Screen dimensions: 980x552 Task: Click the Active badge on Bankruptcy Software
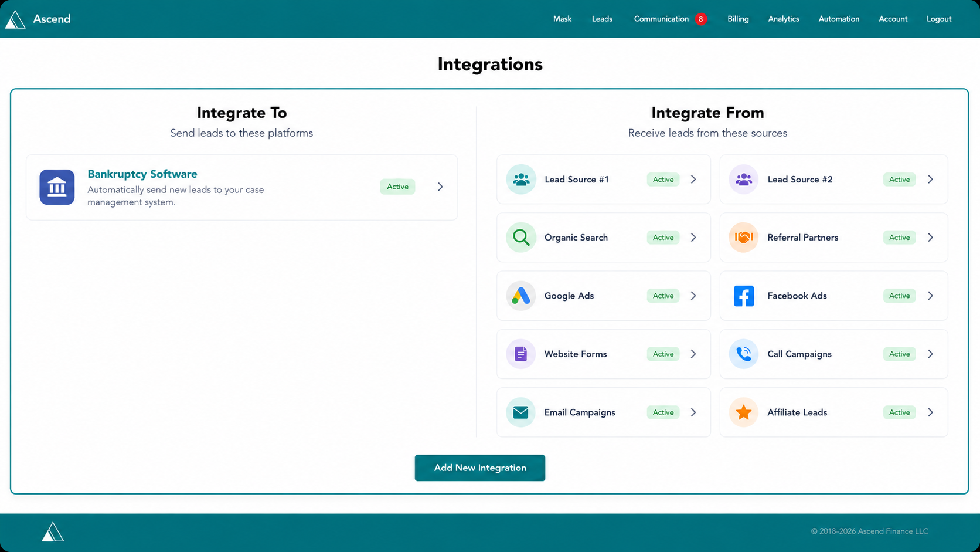(397, 187)
